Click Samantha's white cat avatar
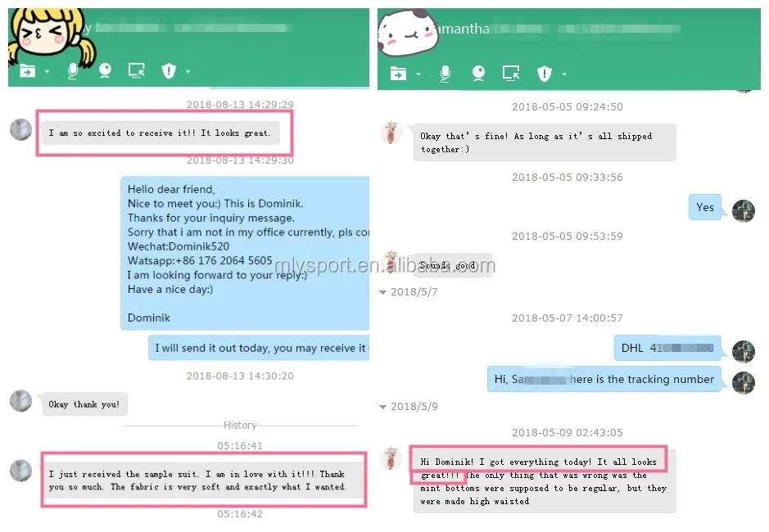 pos(408,33)
